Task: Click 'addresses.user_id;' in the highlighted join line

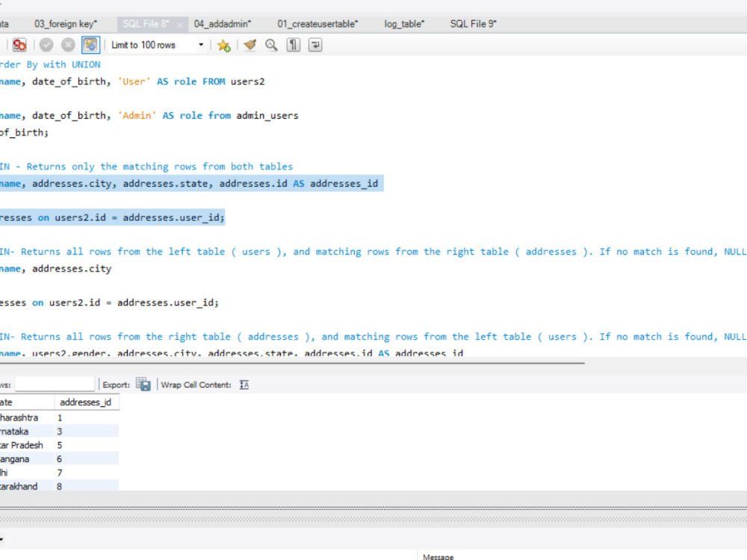Action: pyautogui.click(x=173, y=217)
